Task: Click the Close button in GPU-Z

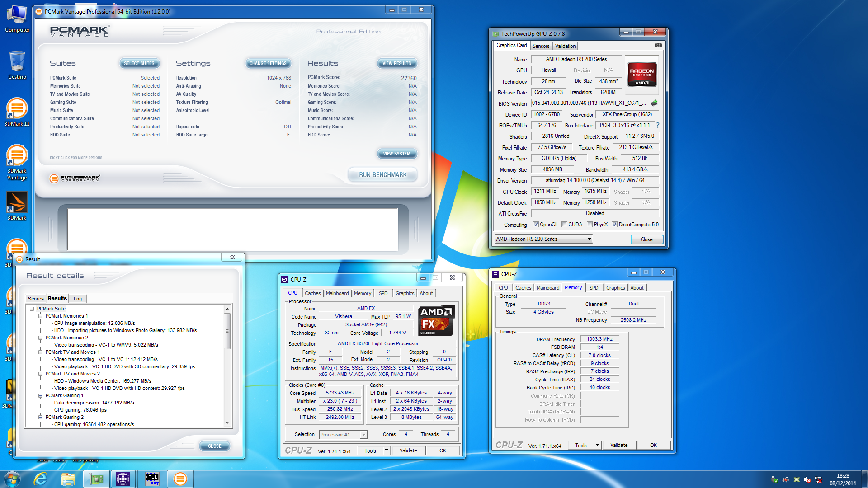Action: click(646, 239)
